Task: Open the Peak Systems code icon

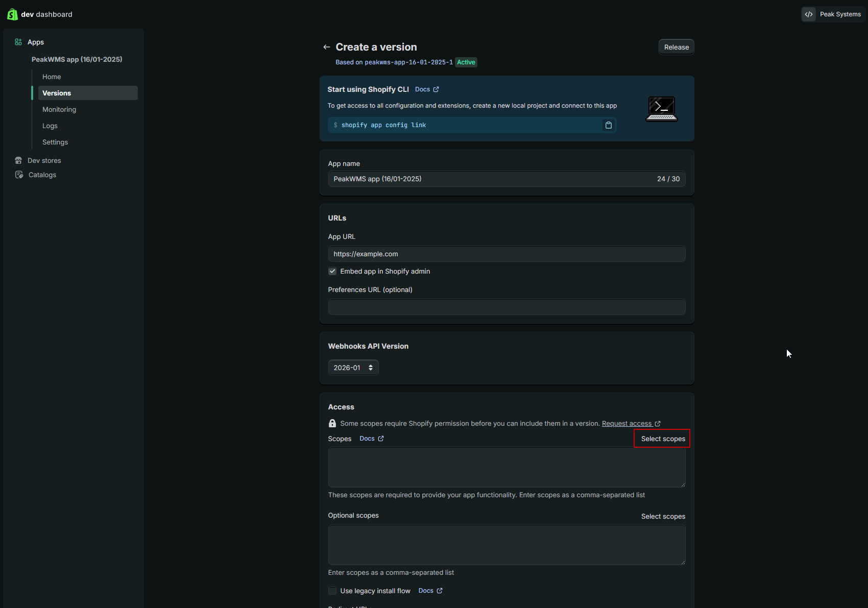Action: pyautogui.click(x=809, y=14)
